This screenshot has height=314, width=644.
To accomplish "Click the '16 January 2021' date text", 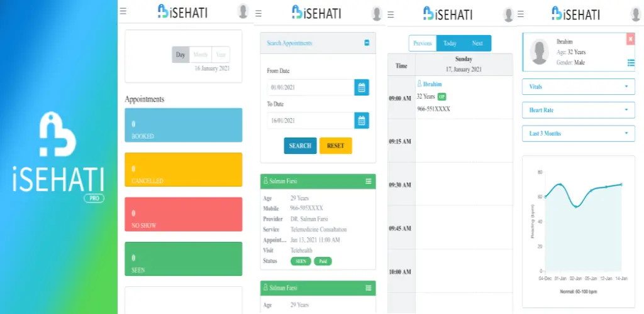I will pyautogui.click(x=212, y=68).
